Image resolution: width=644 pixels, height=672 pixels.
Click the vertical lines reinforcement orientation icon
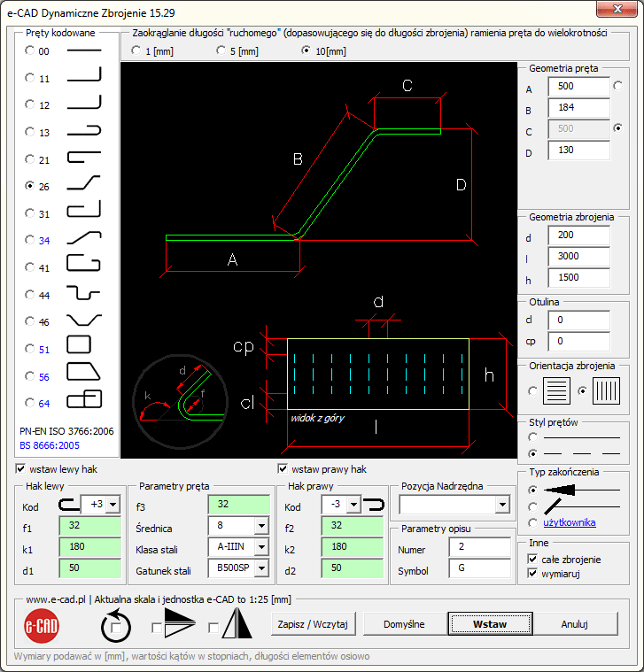click(606, 390)
